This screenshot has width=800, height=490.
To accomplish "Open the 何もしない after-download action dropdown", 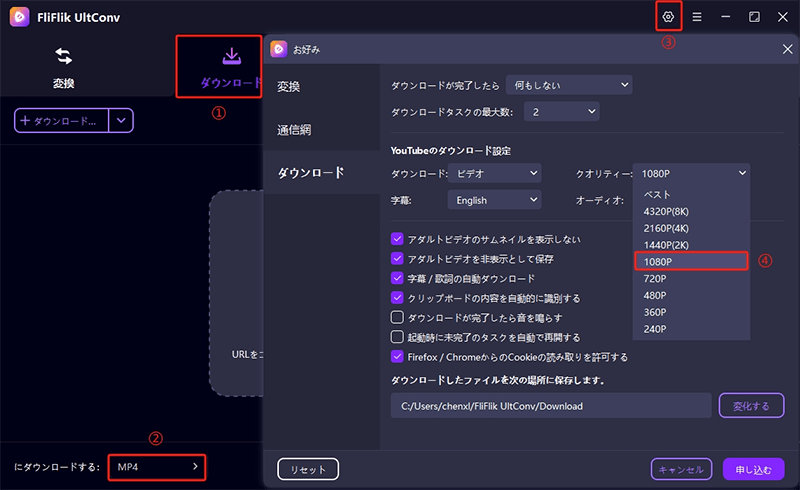I will click(569, 85).
